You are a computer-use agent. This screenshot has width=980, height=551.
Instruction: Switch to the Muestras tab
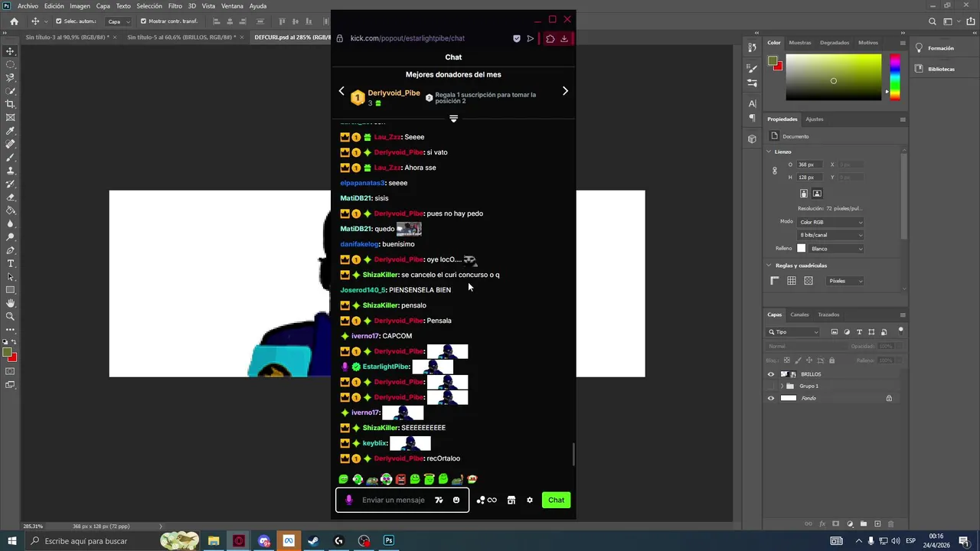pyautogui.click(x=800, y=43)
